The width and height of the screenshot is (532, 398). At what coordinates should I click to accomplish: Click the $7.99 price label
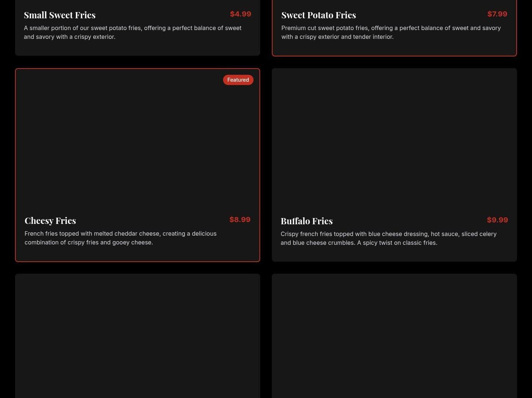pos(497,14)
